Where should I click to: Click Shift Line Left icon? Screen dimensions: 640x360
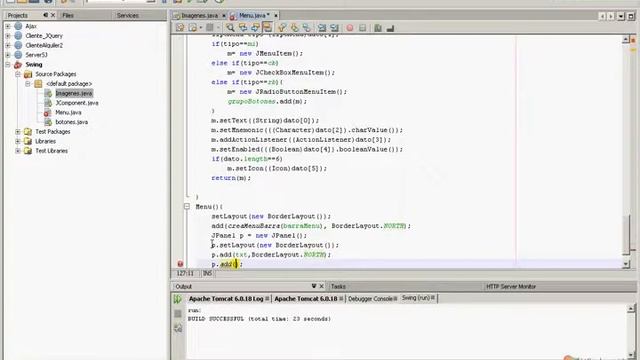(322, 28)
